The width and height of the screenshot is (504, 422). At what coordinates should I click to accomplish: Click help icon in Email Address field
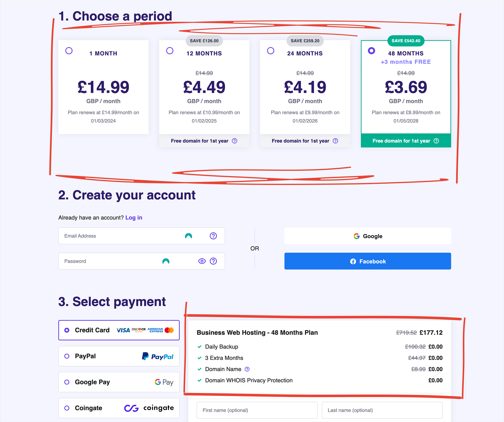(213, 236)
